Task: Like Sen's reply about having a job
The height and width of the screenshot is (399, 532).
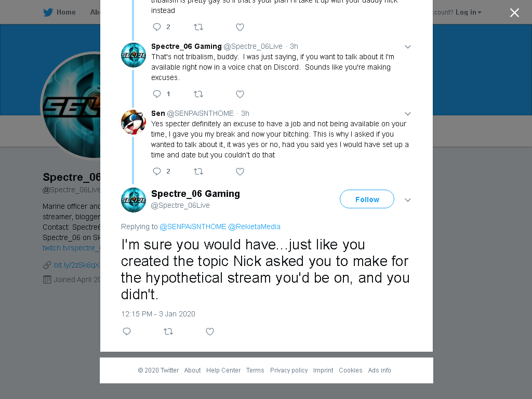Action: point(240,171)
